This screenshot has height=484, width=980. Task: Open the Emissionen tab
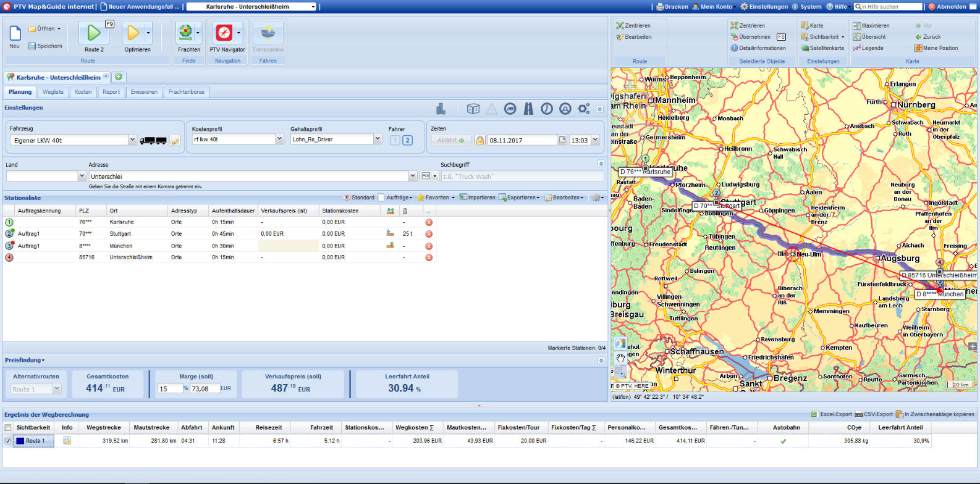coord(144,92)
